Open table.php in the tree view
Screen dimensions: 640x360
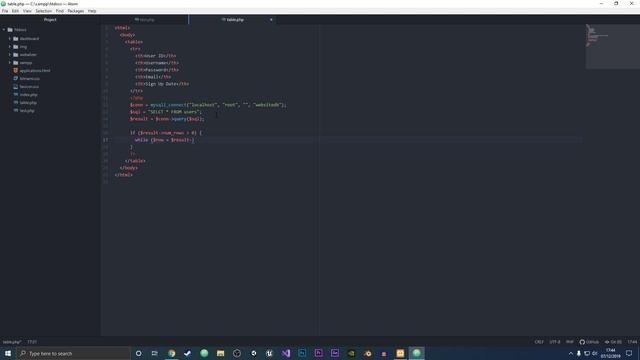[x=28, y=102]
